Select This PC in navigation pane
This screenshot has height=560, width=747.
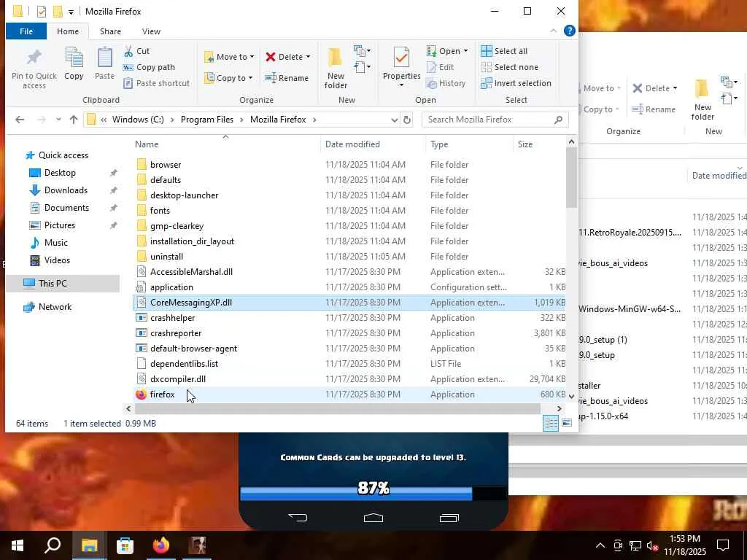click(53, 284)
